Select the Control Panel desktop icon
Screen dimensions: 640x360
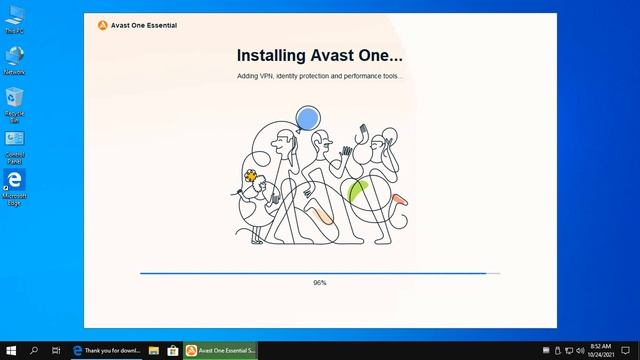pyautogui.click(x=14, y=148)
